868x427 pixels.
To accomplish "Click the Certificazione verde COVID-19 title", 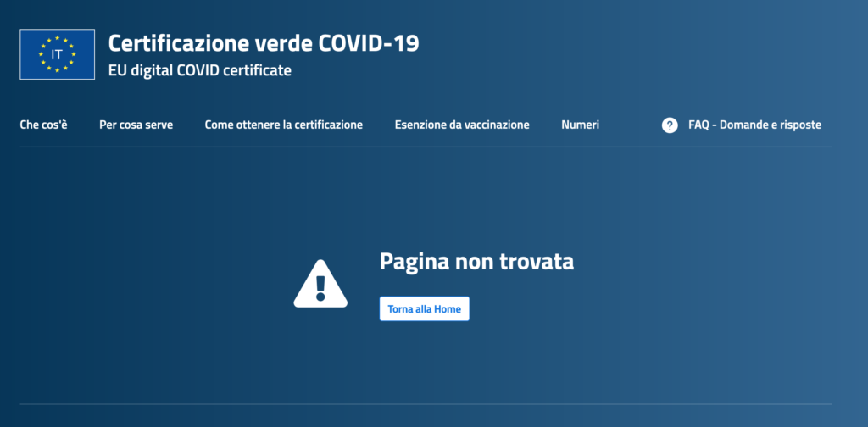I will [264, 43].
